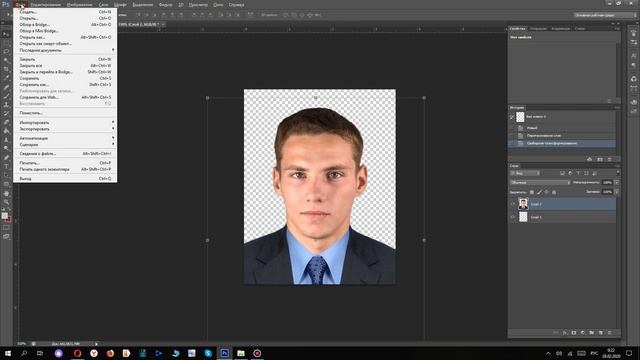Select history state Новый
Viewport: 640px width, 360px height.
tap(562, 128)
